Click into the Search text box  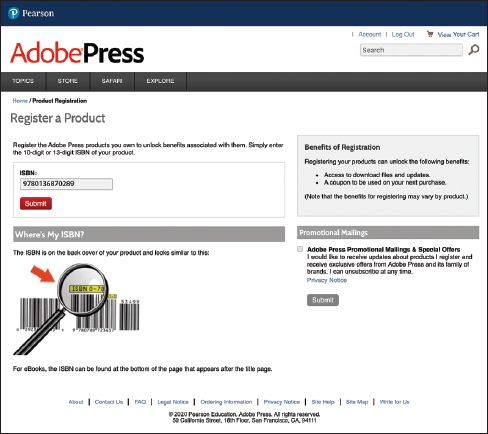tap(411, 50)
